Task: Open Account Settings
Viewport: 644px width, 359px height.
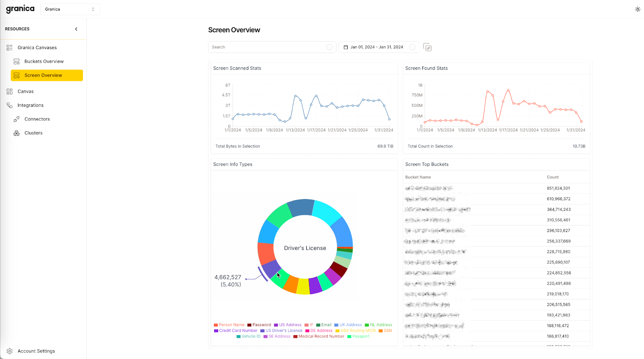Action: tap(36, 351)
